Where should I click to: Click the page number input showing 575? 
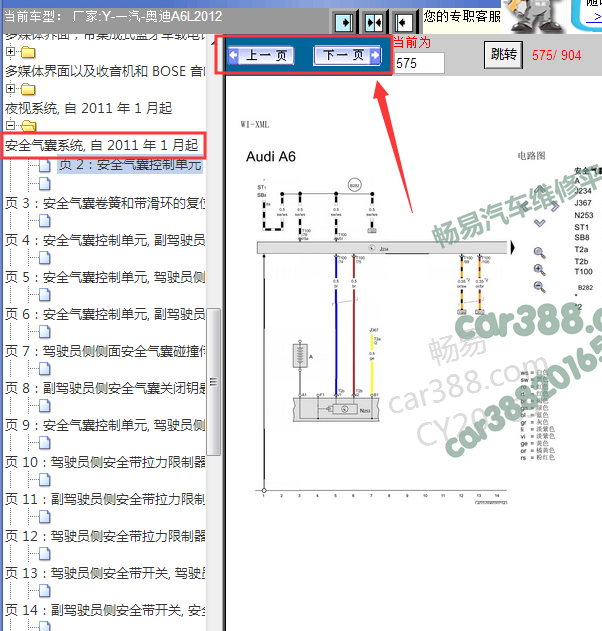(419, 63)
